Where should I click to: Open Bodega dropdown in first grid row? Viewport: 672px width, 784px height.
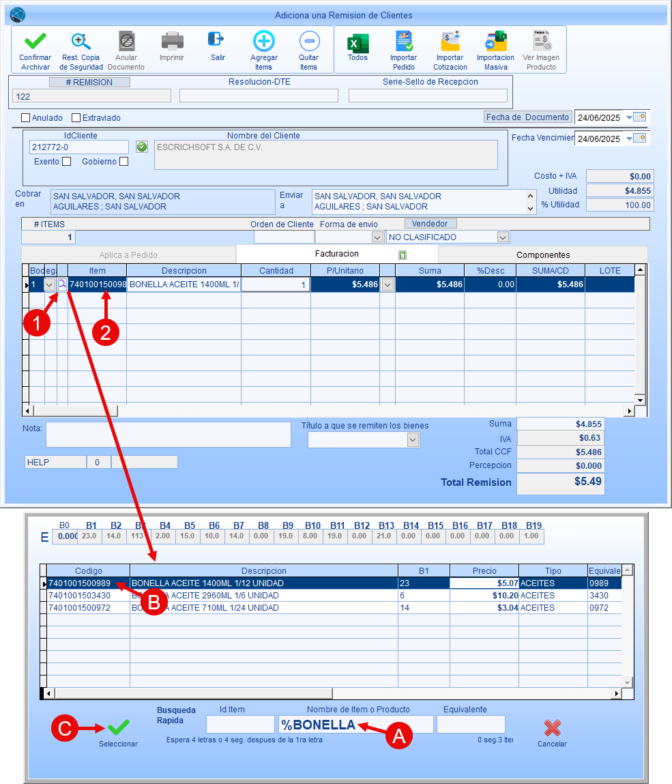pos(50,285)
